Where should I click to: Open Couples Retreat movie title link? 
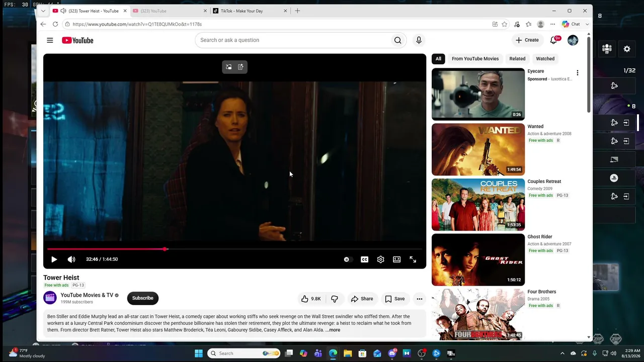544,182
